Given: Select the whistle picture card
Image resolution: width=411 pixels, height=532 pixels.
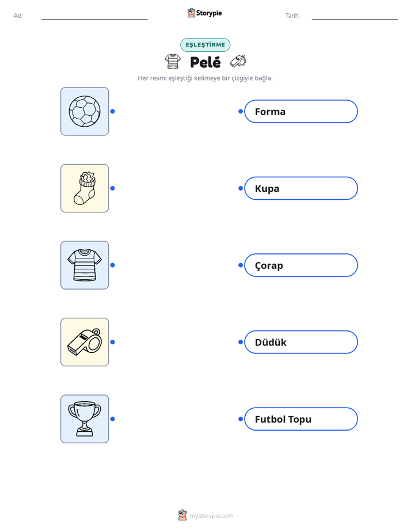Looking at the screenshot, I should (x=85, y=342).
